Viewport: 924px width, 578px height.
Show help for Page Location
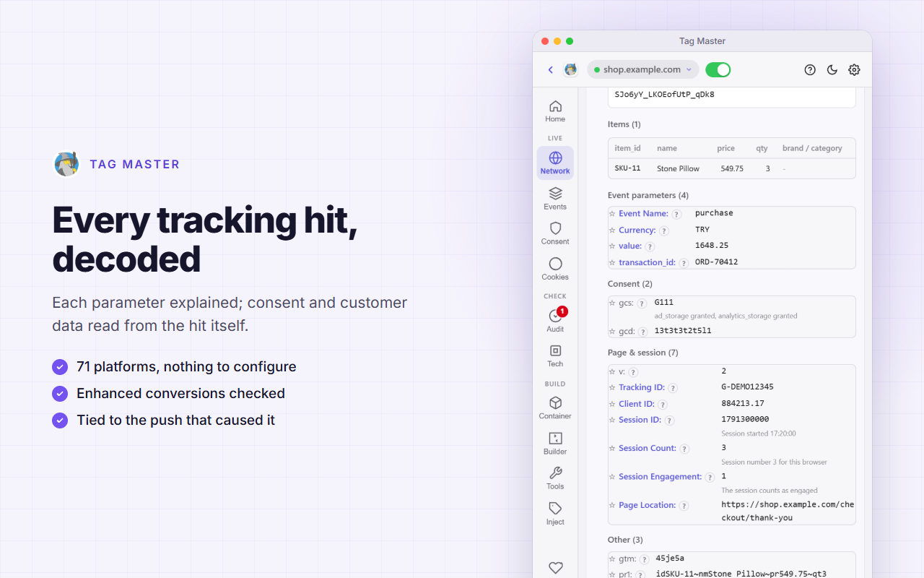[684, 506]
